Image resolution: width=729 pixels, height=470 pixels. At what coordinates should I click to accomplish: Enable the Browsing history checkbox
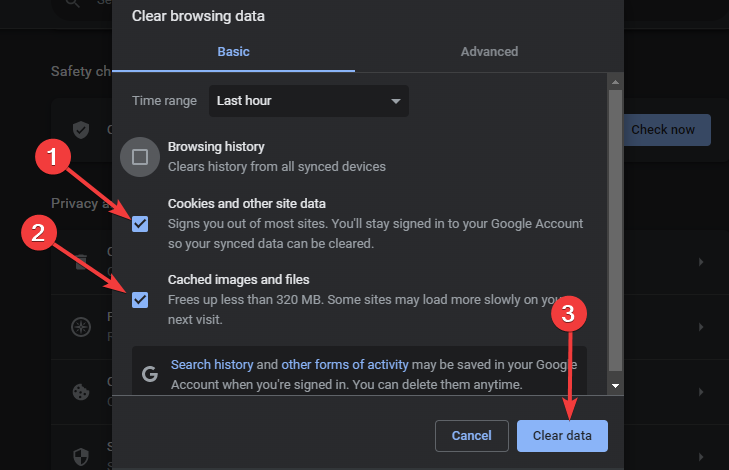pyautogui.click(x=140, y=156)
